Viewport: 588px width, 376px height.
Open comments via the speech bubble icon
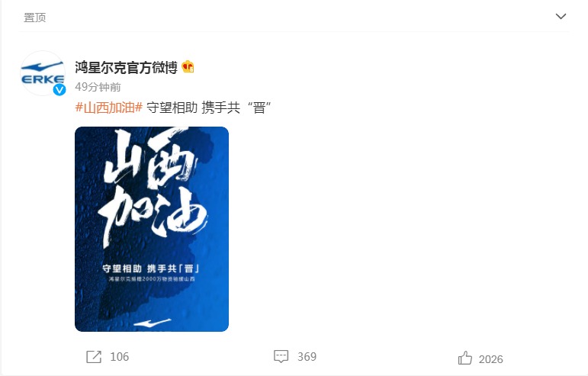(281, 356)
